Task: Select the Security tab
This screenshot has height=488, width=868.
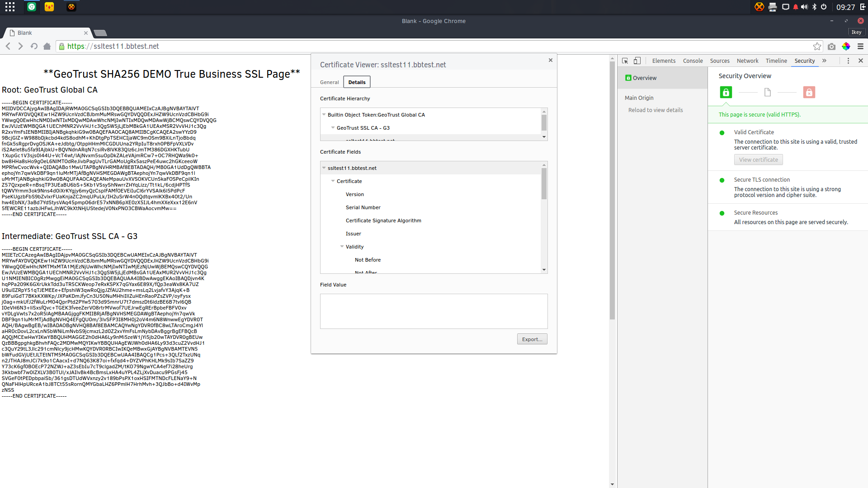Action: pos(805,61)
